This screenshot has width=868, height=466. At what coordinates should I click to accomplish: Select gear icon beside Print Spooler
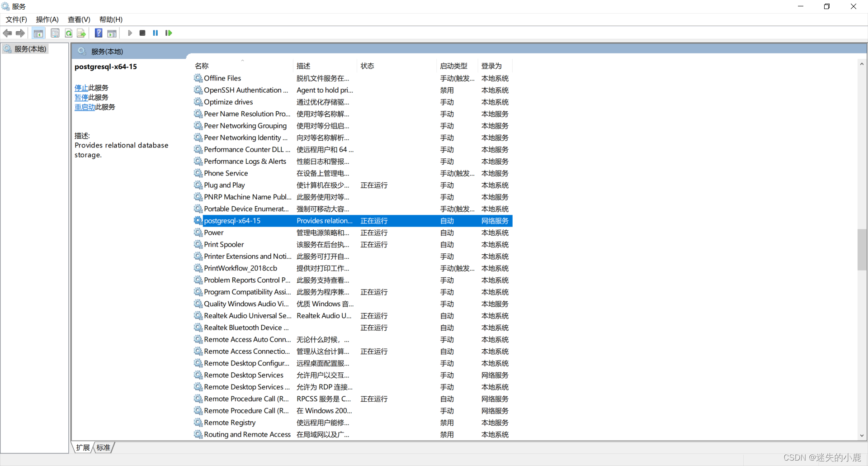click(198, 244)
